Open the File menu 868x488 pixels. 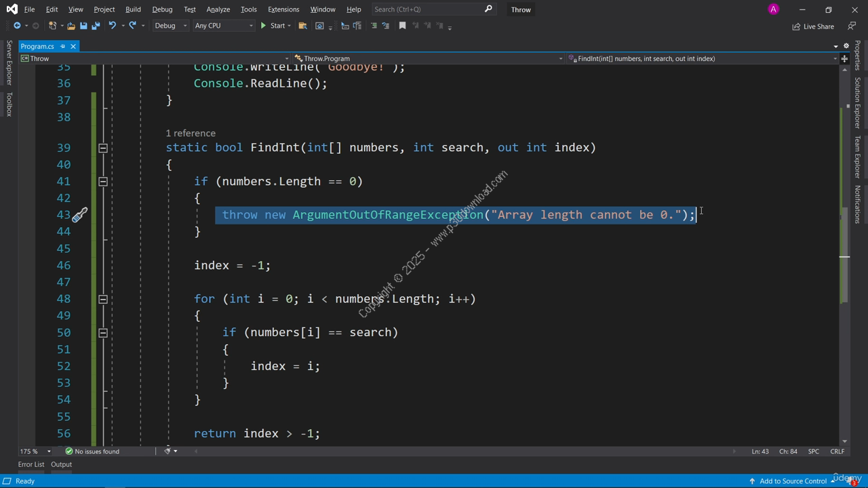coord(29,9)
